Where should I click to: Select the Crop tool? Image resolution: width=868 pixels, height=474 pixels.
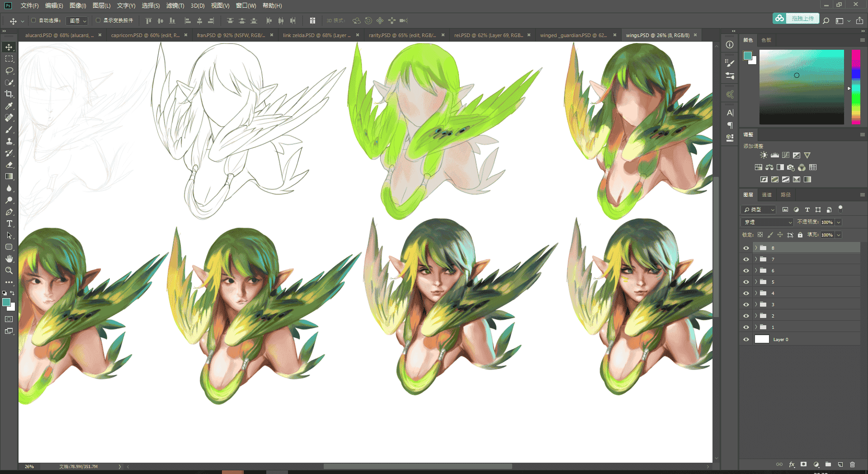pyautogui.click(x=9, y=94)
